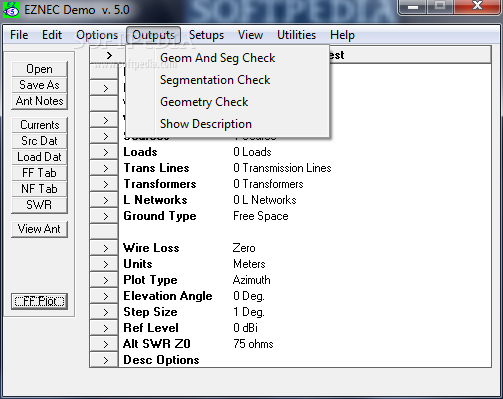
Task: Click the View Ant button
Action: (39, 229)
